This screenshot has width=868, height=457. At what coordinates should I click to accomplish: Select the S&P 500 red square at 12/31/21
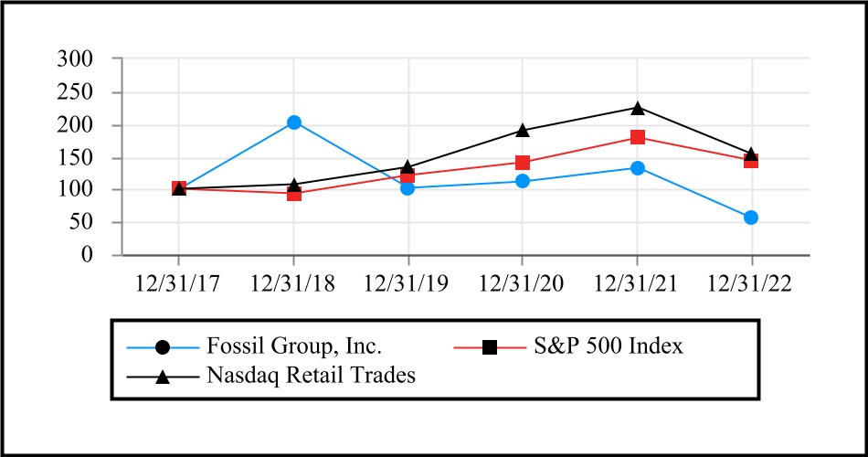637,137
